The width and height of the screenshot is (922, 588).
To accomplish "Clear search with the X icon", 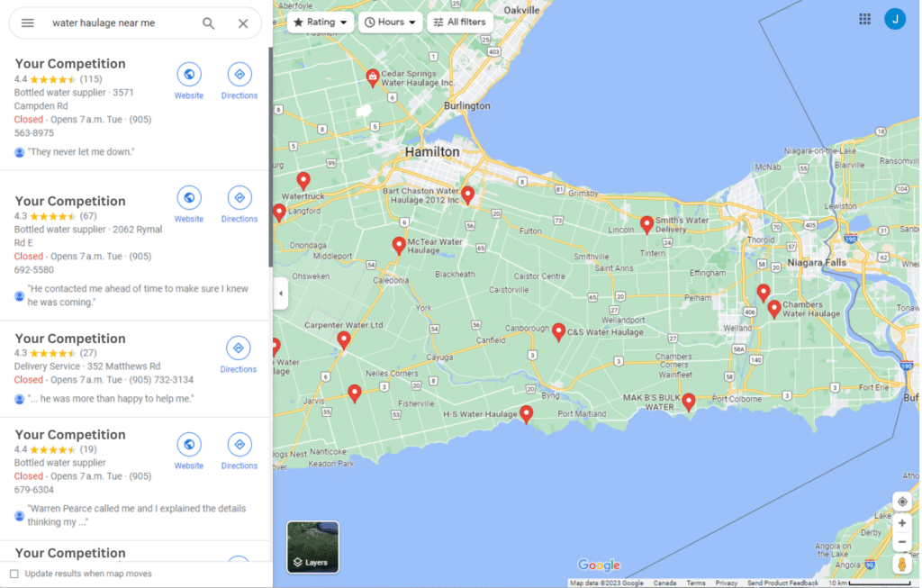I will (x=243, y=23).
